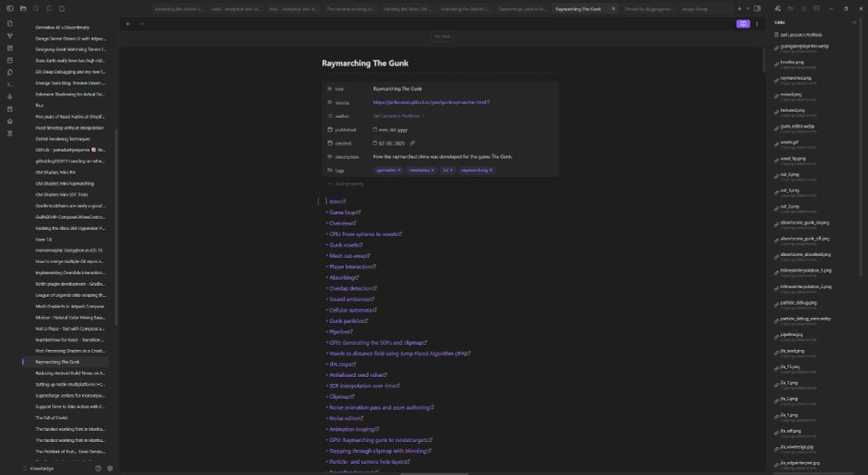Click the note's vertical scrollbar
Screen dimensions: 868x475
point(763,61)
